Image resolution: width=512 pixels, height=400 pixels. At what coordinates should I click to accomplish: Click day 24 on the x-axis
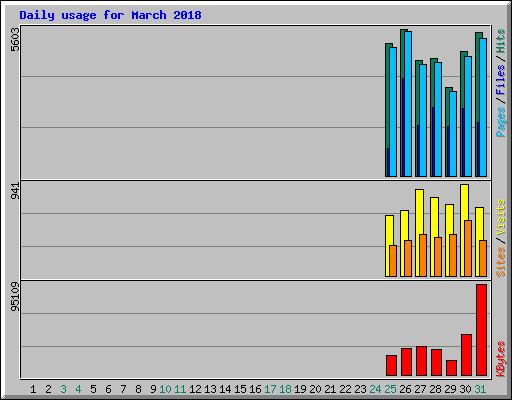point(375,389)
